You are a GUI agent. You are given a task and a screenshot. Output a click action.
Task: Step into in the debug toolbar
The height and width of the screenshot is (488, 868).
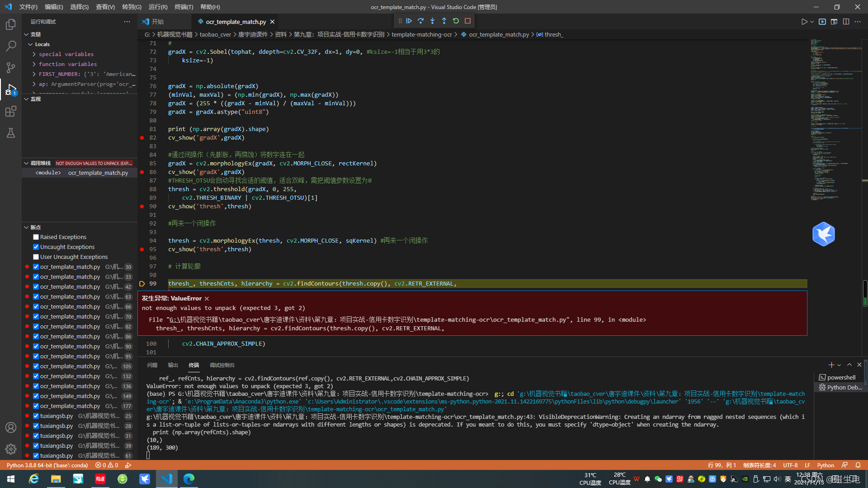tap(433, 21)
